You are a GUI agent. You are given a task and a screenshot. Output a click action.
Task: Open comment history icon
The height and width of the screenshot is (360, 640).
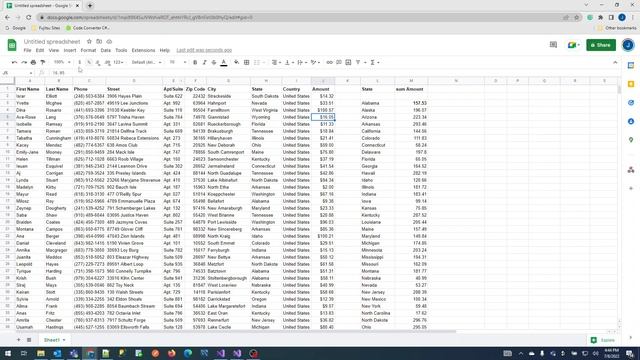[553, 45]
